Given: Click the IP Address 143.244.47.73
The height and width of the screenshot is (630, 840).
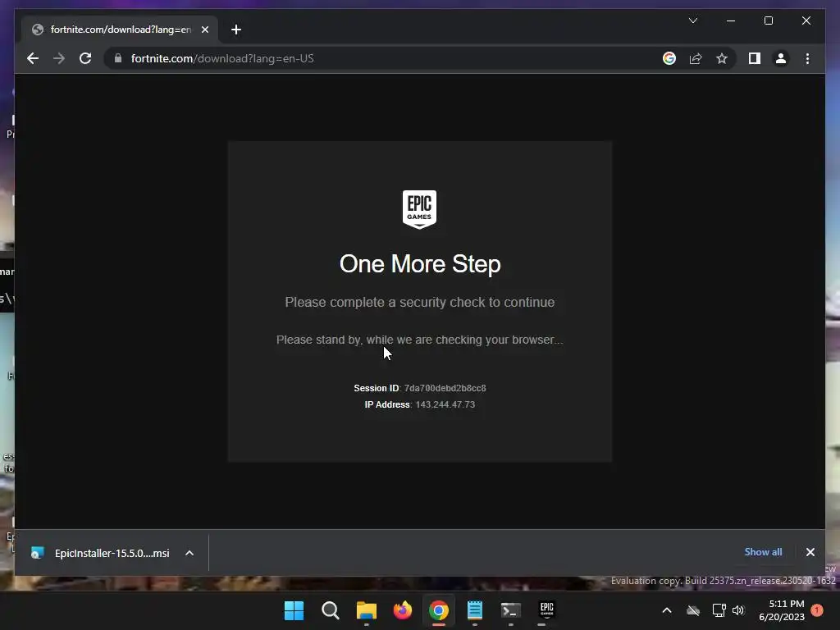Looking at the screenshot, I should pyautogui.click(x=445, y=404).
